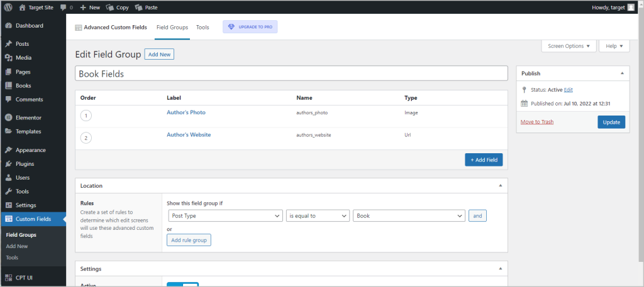The height and width of the screenshot is (287, 644).
Task: Click the Paste icon in admin bar
Action: [139, 8]
